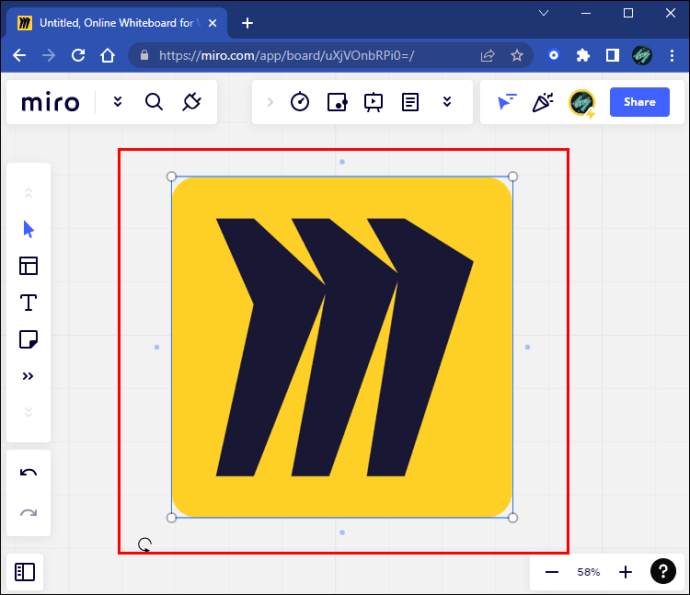Viewport: 690px width, 595px height.
Task: Open the timer icon in top toolbar
Action: pyautogui.click(x=300, y=102)
